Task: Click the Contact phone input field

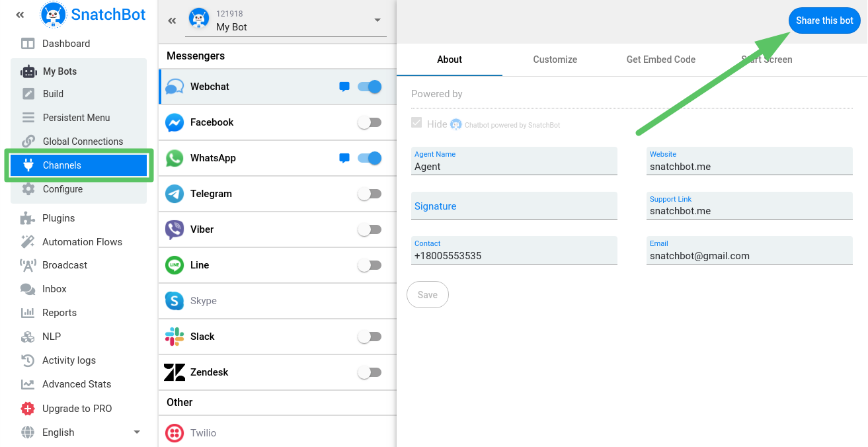Action: 514,251
